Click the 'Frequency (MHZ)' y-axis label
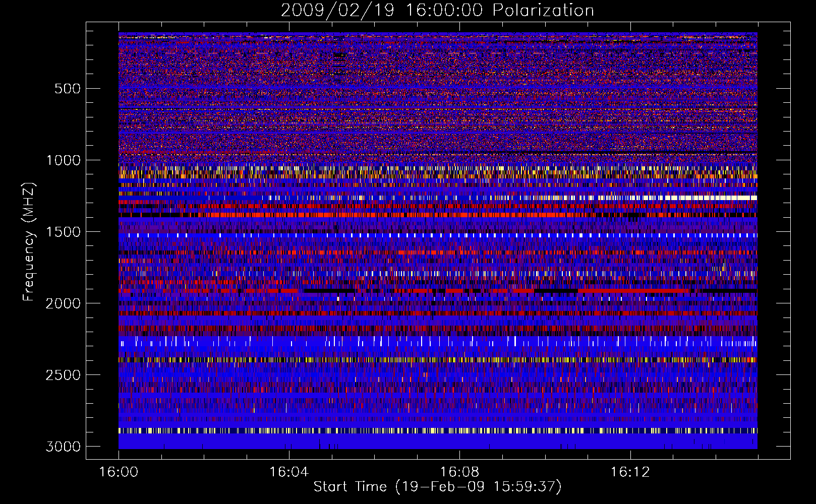816x504 pixels. [x=29, y=242]
